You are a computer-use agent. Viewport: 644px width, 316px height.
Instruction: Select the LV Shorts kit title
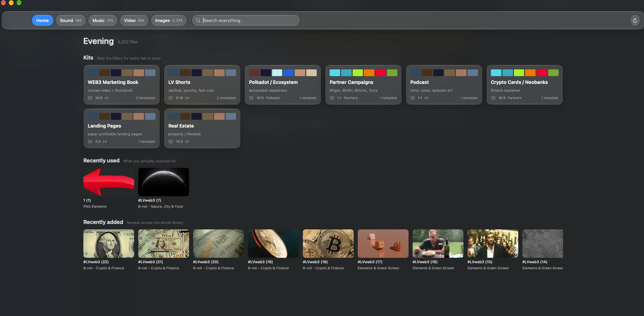(x=179, y=82)
